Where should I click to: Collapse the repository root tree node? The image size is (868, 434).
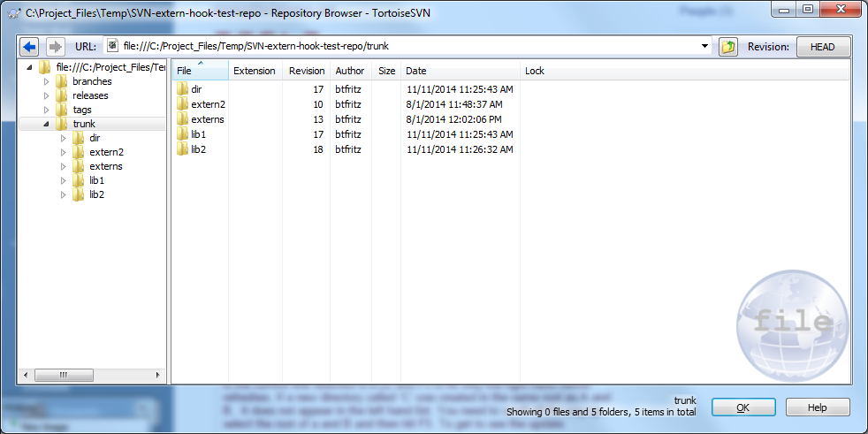[29, 67]
